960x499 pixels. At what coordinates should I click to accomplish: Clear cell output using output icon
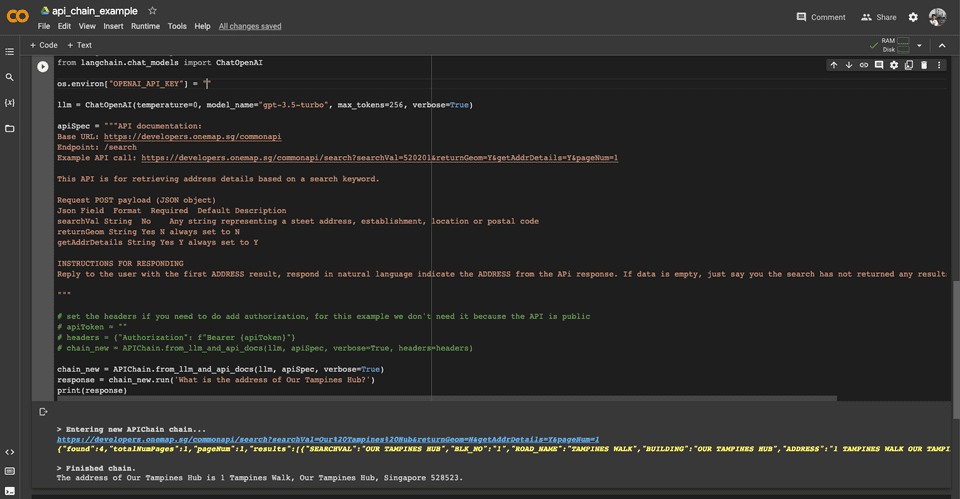[x=43, y=412]
